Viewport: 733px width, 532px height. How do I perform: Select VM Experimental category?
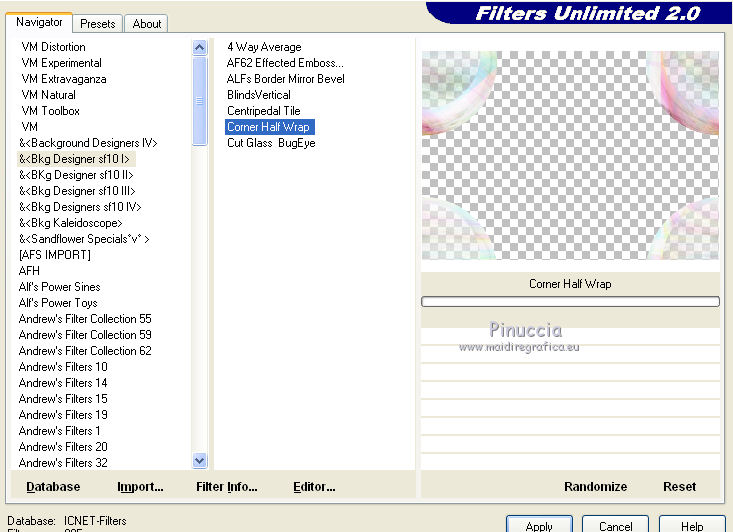click(62, 63)
